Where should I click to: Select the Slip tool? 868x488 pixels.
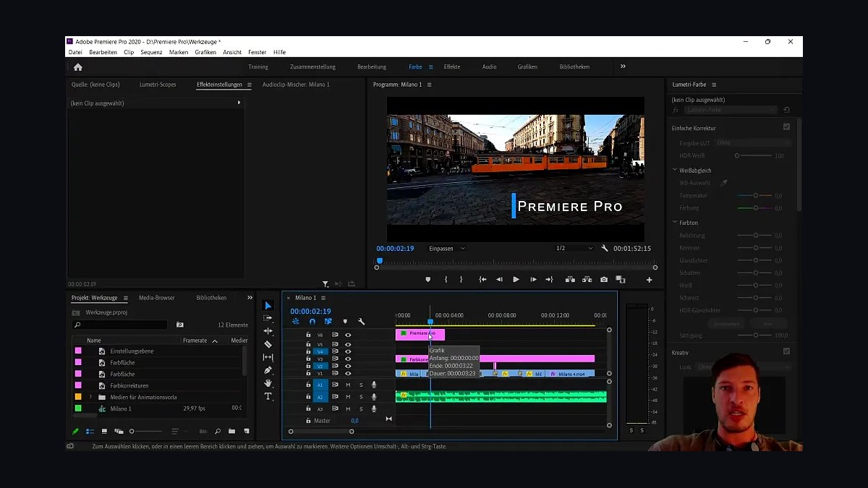coord(268,357)
